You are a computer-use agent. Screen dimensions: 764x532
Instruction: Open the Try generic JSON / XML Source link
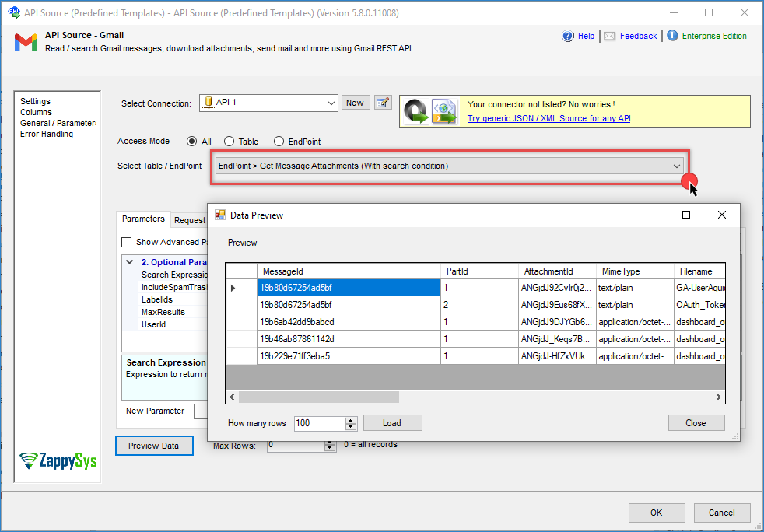(x=548, y=118)
